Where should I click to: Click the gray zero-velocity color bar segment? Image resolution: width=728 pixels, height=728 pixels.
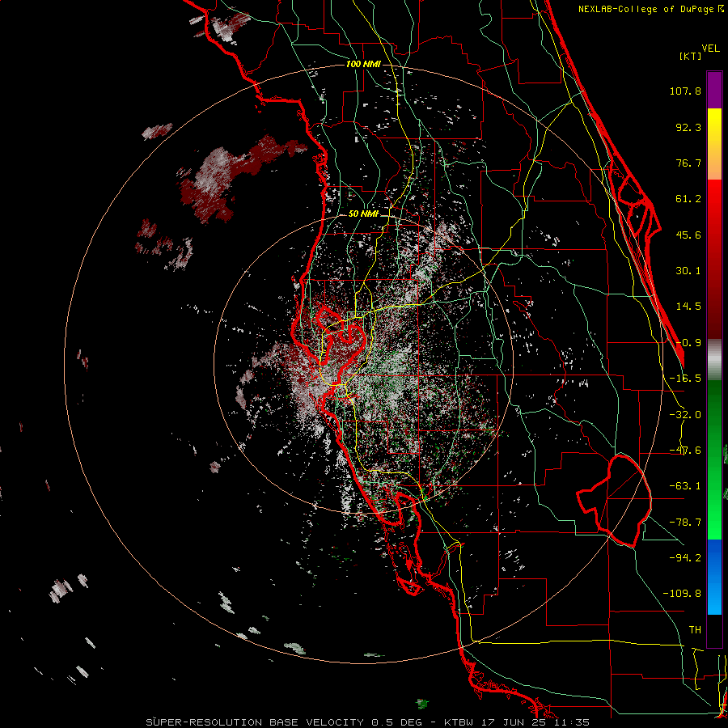pyautogui.click(x=714, y=360)
